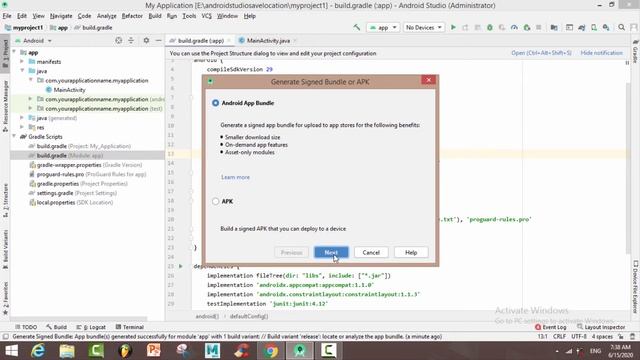The width and height of the screenshot is (640, 360).
Task: Click the locate target icon in Project panel
Action: (x=118, y=40)
